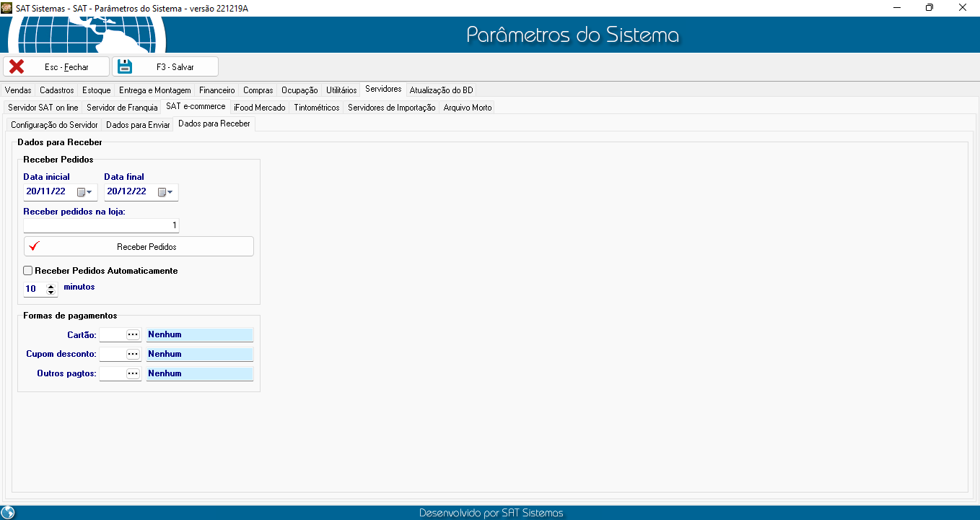The width and height of the screenshot is (980, 520).
Task: Click the globe icon in status bar
Action: point(8,513)
